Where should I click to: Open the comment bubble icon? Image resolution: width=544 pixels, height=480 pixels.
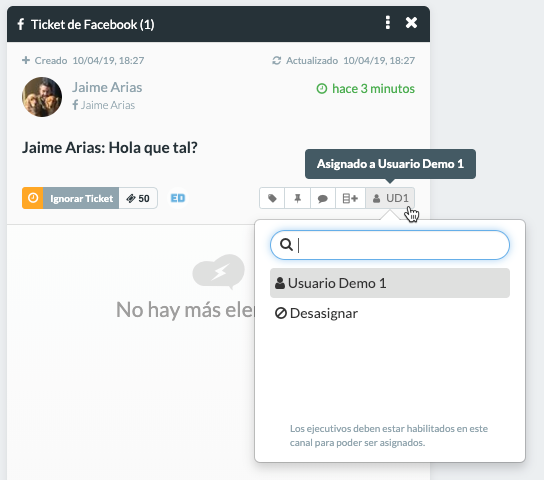click(323, 198)
